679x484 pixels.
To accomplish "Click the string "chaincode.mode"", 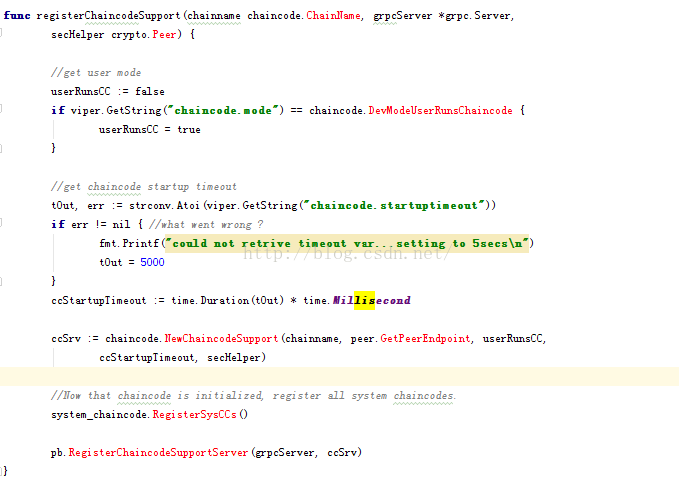I will pyautogui.click(x=223, y=110).
